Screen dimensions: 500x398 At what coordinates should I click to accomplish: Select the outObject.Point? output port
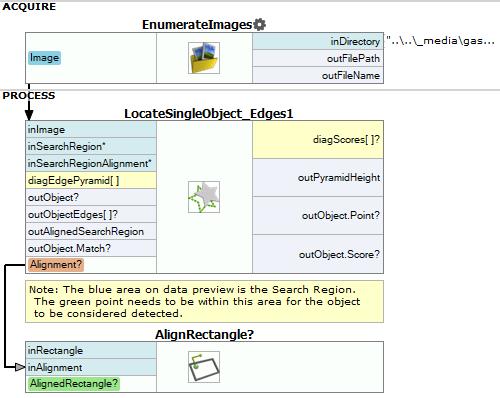point(318,215)
